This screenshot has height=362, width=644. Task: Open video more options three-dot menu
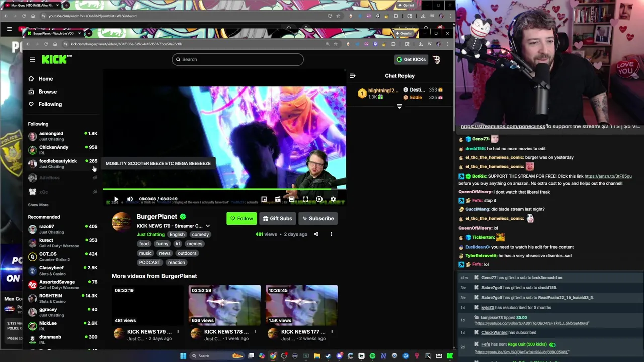pyautogui.click(x=331, y=234)
